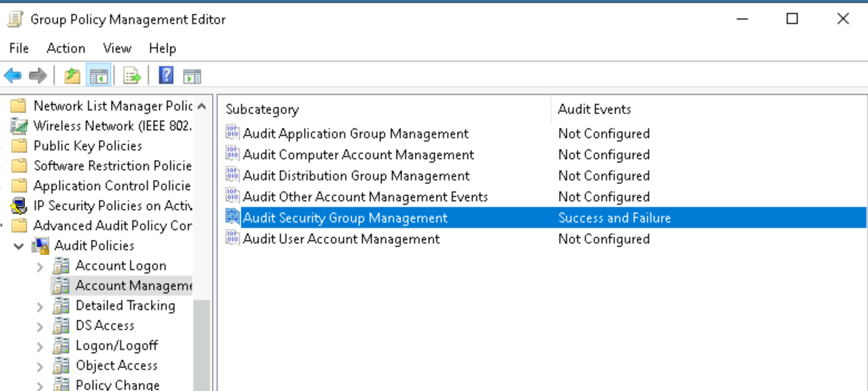Open the Help menu
The height and width of the screenshot is (391, 868).
pyautogui.click(x=162, y=48)
